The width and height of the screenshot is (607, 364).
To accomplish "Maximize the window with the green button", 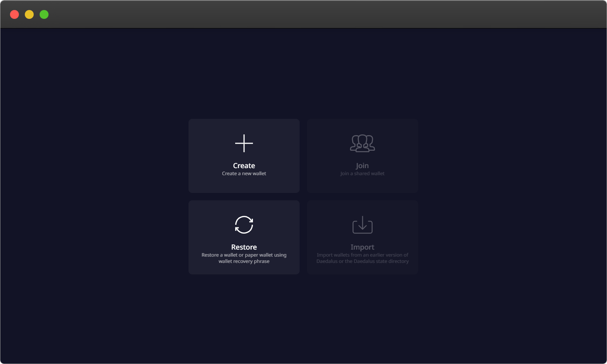I will pos(44,14).
